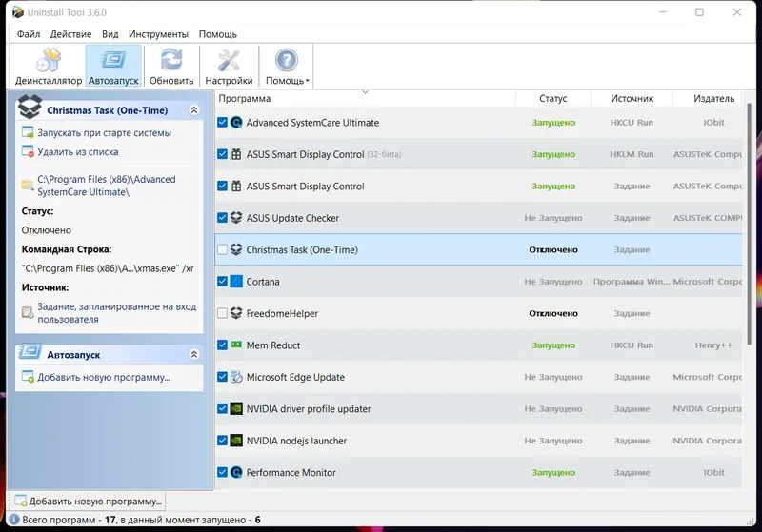The image size is (762, 532).
Task: Uncheck ASUS Update Checker checkbox
Action: (x=222, y=218)
